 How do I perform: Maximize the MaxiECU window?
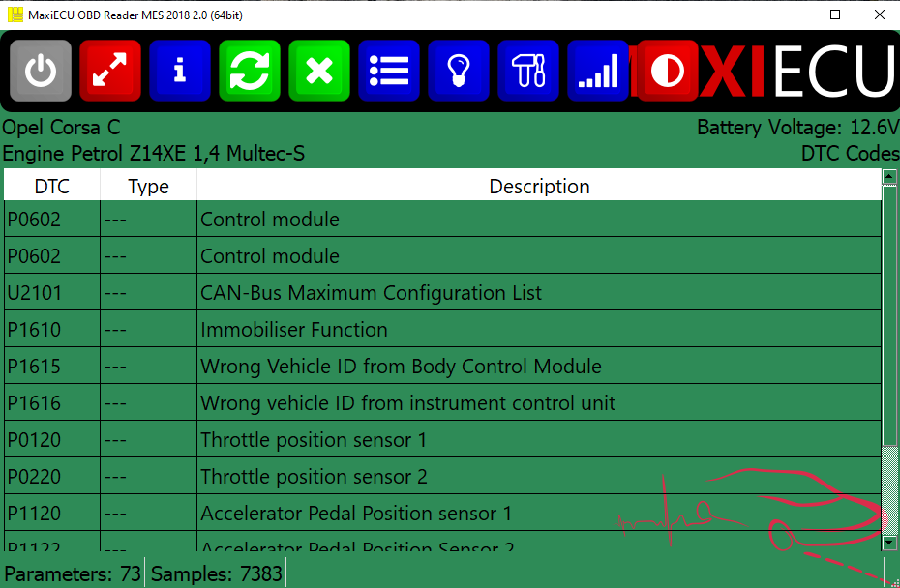pos(835,15)
